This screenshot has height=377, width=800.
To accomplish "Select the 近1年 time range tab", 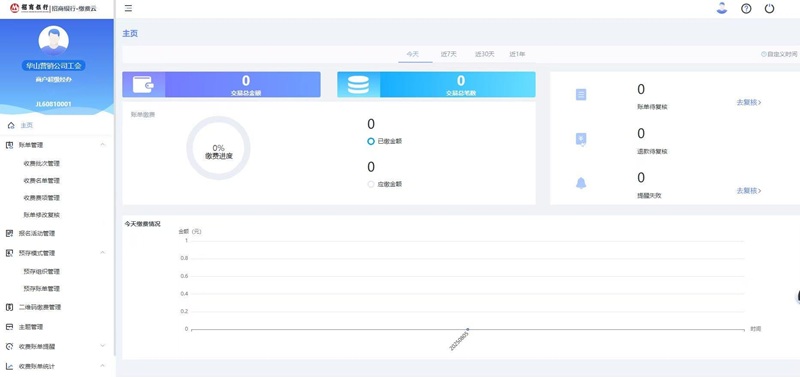I will pyautogui.click(x=517, y=54).
